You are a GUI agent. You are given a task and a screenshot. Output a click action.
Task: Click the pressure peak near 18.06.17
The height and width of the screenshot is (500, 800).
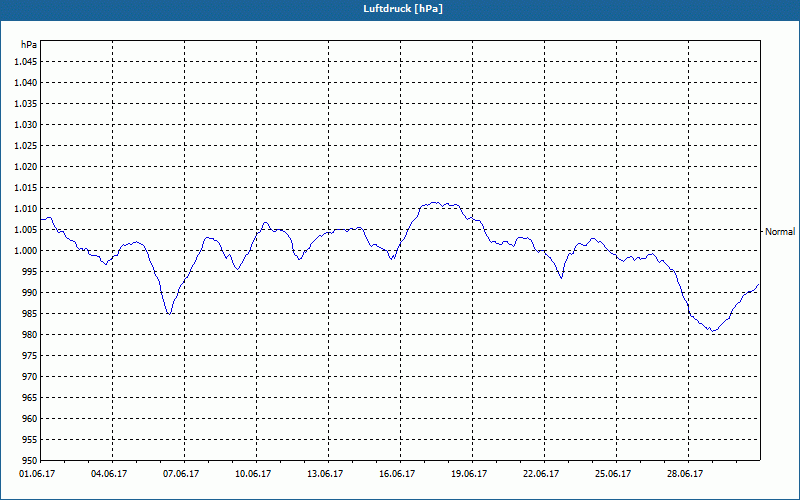tap(434, 203)
